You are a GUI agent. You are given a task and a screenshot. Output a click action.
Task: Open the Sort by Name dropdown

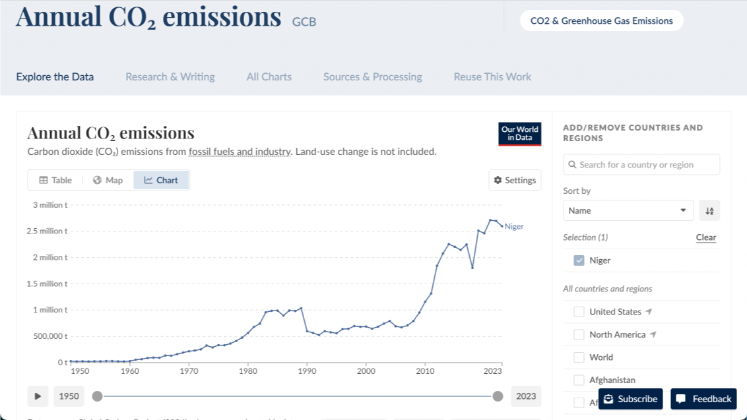pos(628,211)
